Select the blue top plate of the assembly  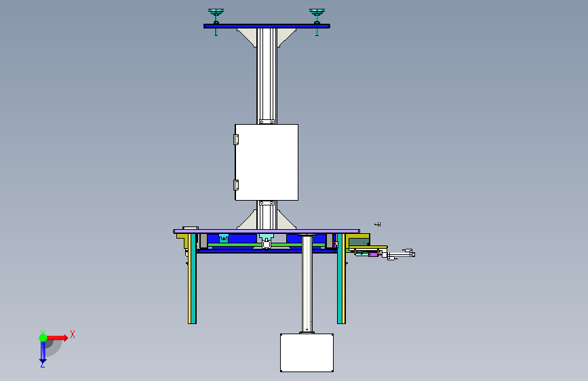(267, 26)
